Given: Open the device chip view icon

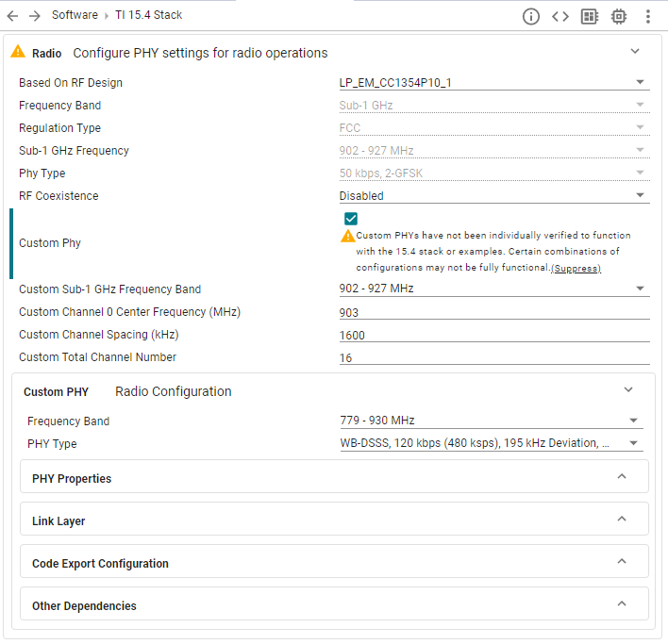Looking at the screenshot, I should point(619,16).
